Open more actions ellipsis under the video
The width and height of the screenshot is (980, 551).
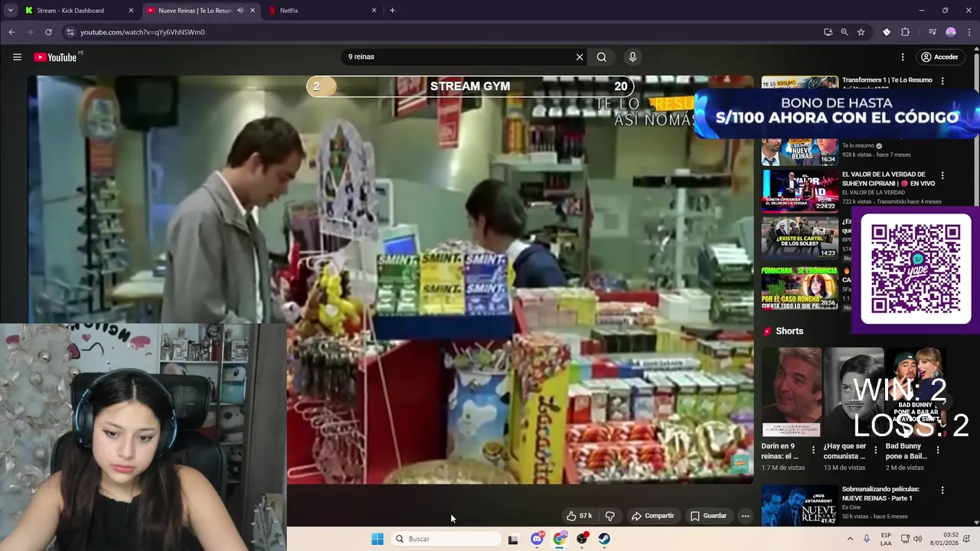(x=745, y=516)
